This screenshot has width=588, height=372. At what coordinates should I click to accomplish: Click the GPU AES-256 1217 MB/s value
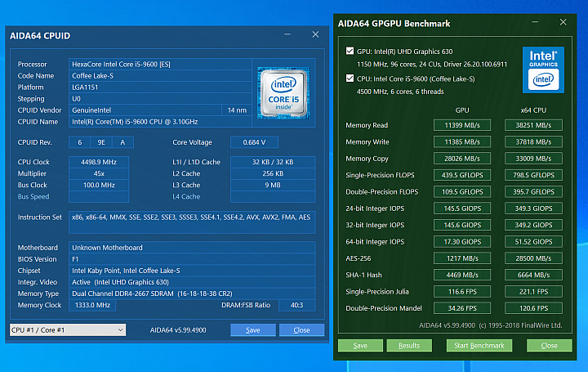462,258
